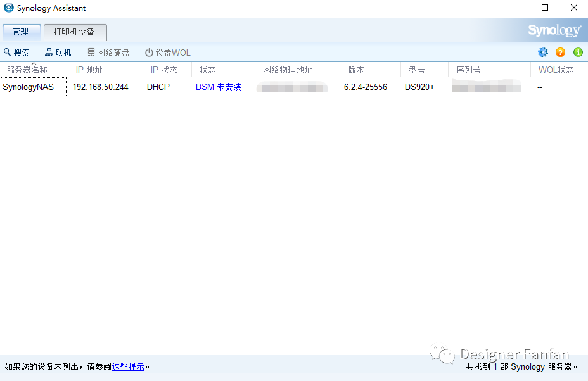This screenshot has width=588, height=381.
Task: Click the DS920+ model cell
Action: [419, 87]
